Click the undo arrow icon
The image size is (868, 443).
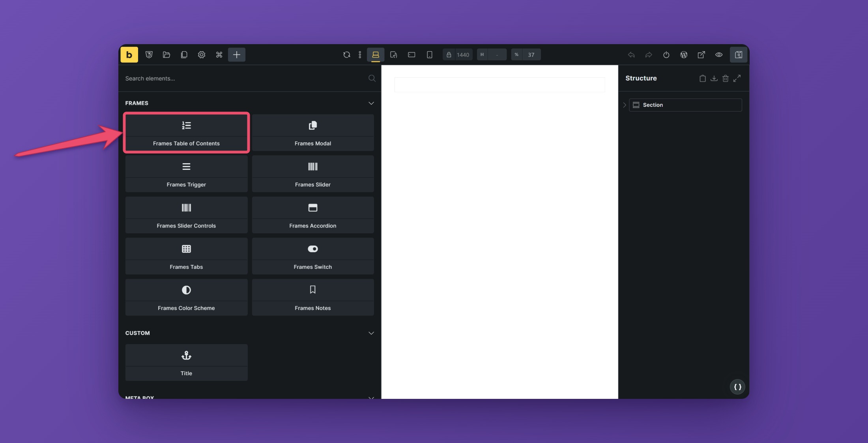(631, 55)
